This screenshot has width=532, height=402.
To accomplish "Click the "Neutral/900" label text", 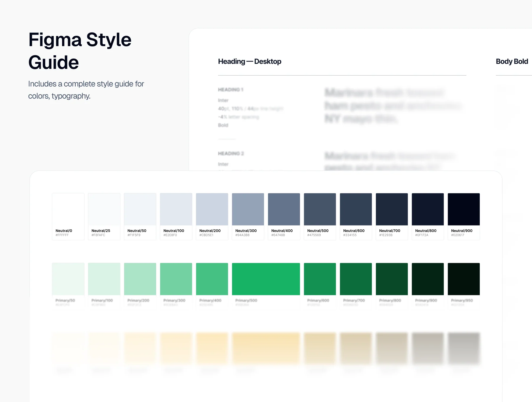I will click(462, 231).
